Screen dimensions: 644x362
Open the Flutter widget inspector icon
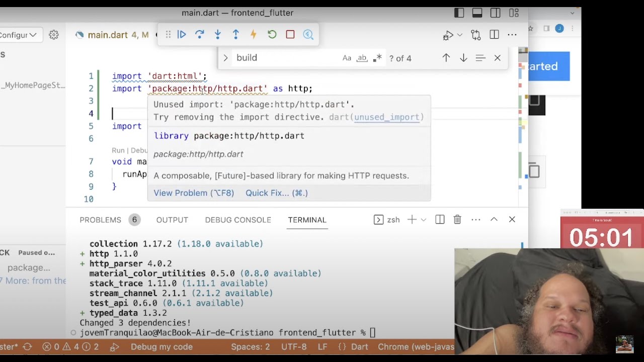coord(308,35)
